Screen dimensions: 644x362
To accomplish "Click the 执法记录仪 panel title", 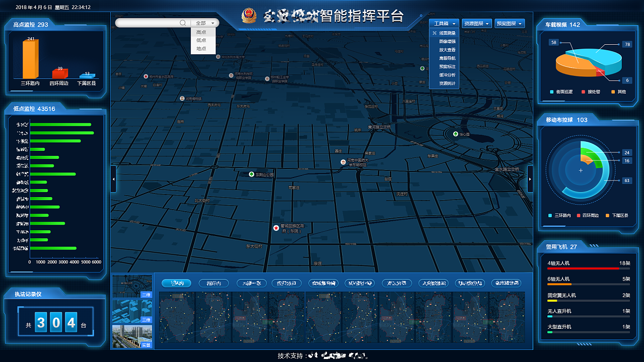I will pyautogui.click(x=28, y=294).
